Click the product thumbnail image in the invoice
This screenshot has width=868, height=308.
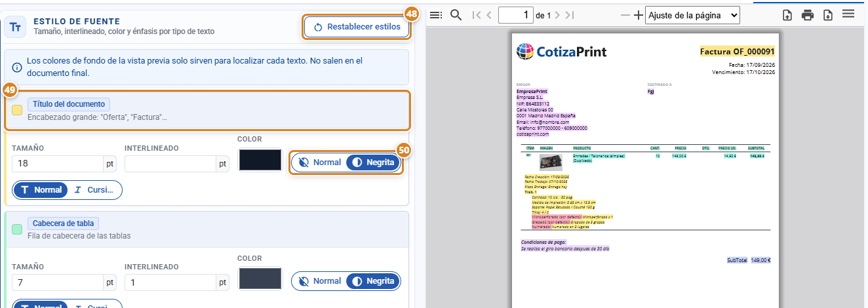(x=551, y=161)
